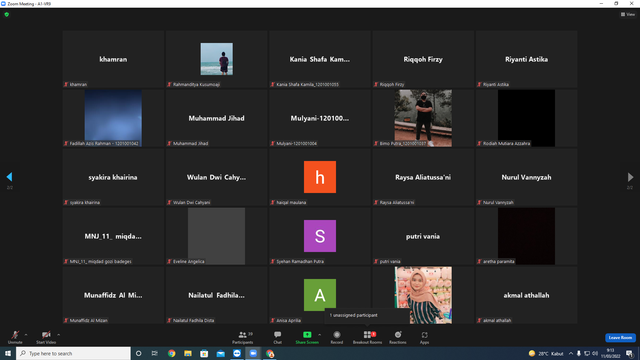Select Rahmanditya Kusumoaji's beach photo tile
Image resolution: width=640 pixels, height=360 pixels.
tap(216, 59)
